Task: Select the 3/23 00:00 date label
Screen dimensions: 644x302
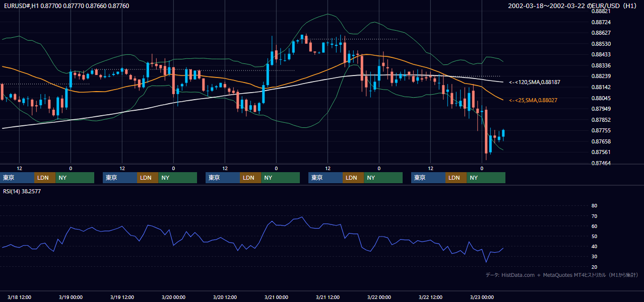Action: pos(482,297)
